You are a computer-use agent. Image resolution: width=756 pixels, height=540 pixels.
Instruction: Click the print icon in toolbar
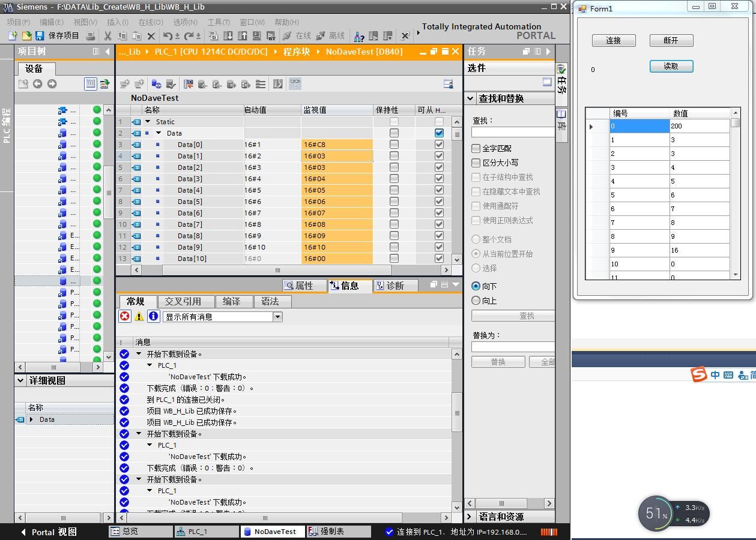click(x=91, y=36)
